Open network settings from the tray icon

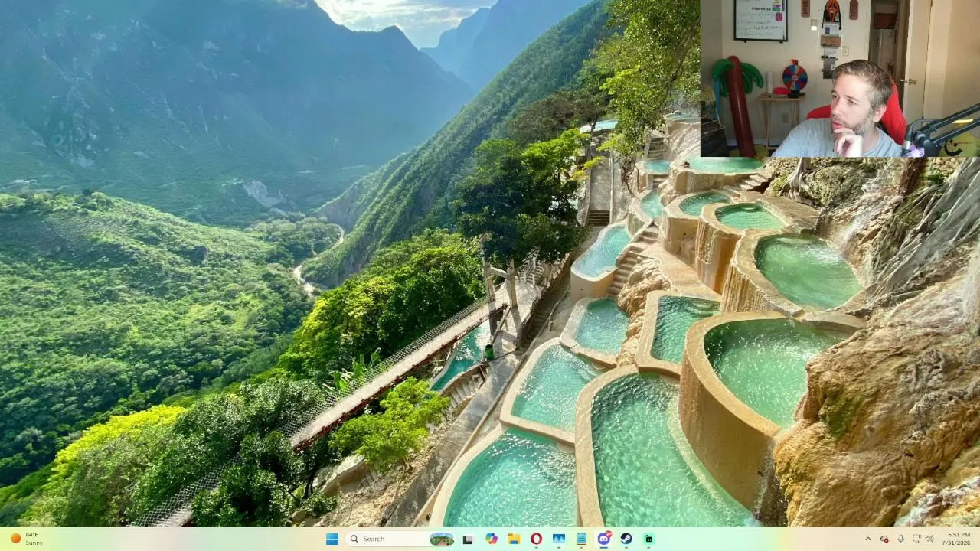[916, 539]
